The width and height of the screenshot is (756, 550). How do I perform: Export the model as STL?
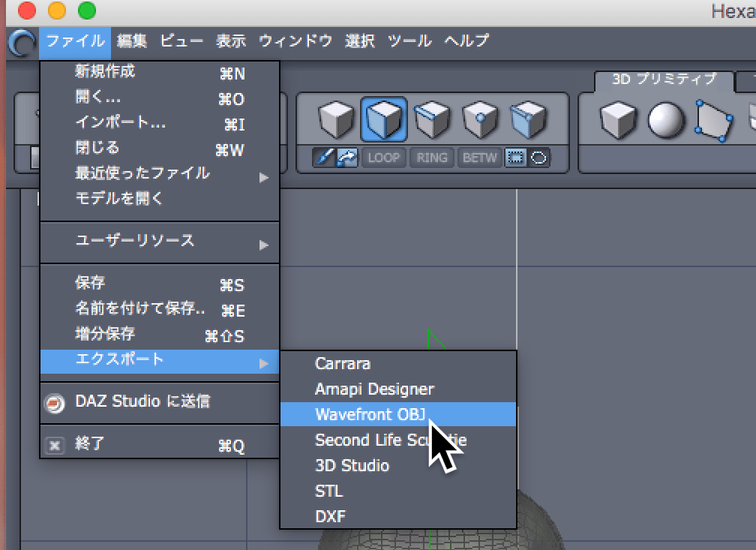pos(329,491)
